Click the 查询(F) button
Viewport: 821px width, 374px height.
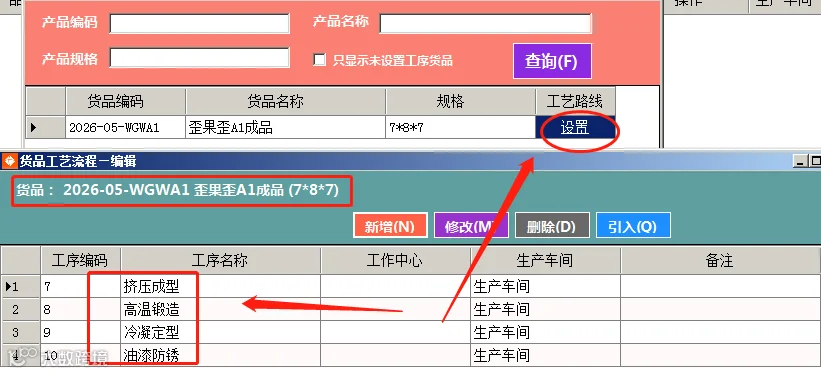552,61
